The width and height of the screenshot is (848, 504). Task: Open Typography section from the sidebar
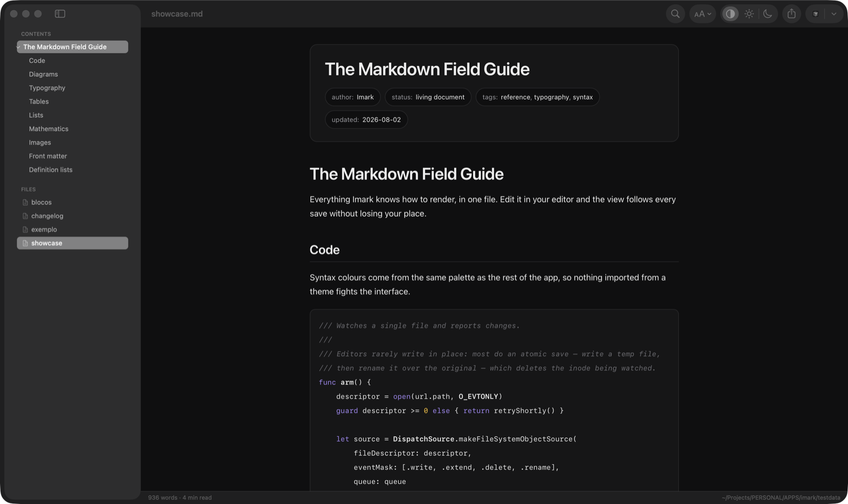[47, 88]
